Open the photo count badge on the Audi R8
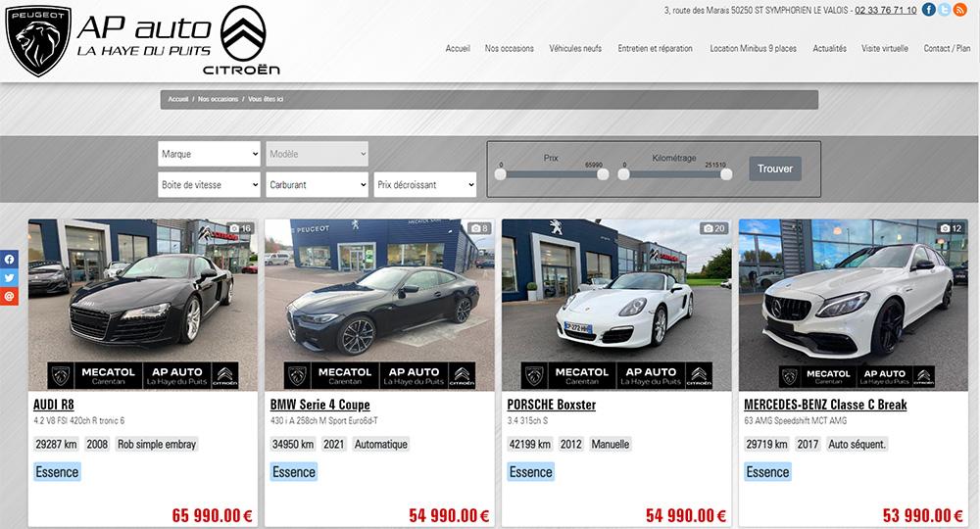This screenshot has height=529, width=980. pyautogui.click(x=240, y=228)
